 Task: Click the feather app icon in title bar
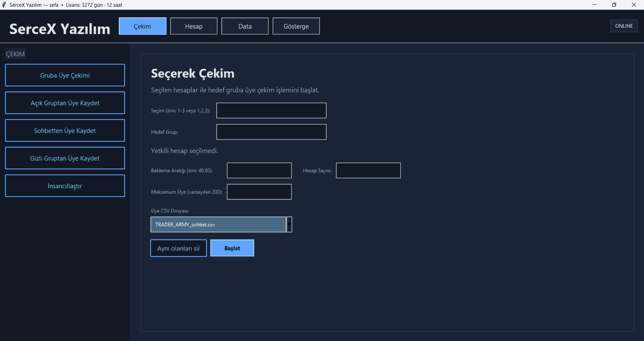point(4,5)
